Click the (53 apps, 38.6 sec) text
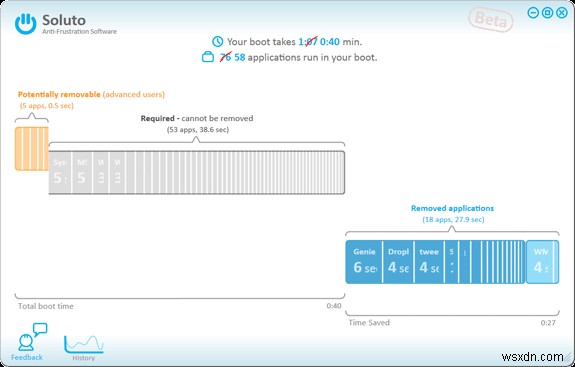The image size is (575, 367). click(x=198, y=130)
